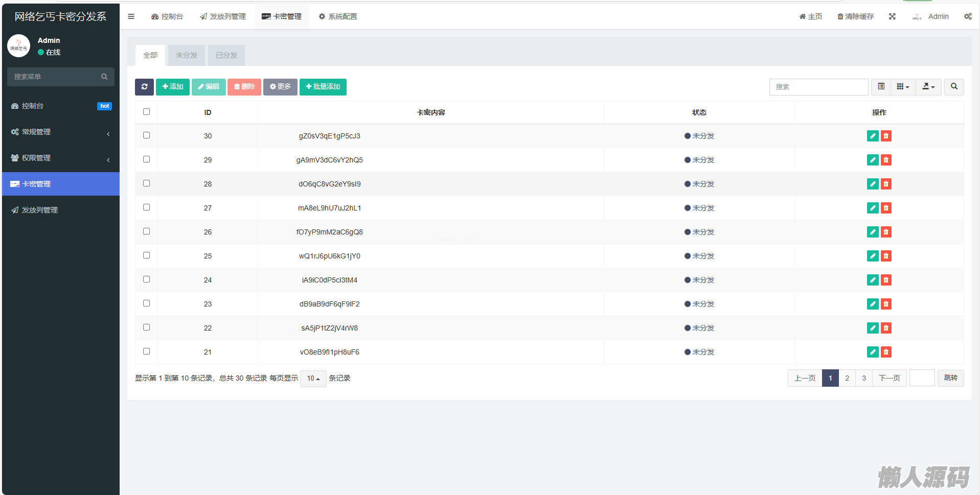Go to page 2 of records
Screen dimensions: 980x495
coord(847,378)
